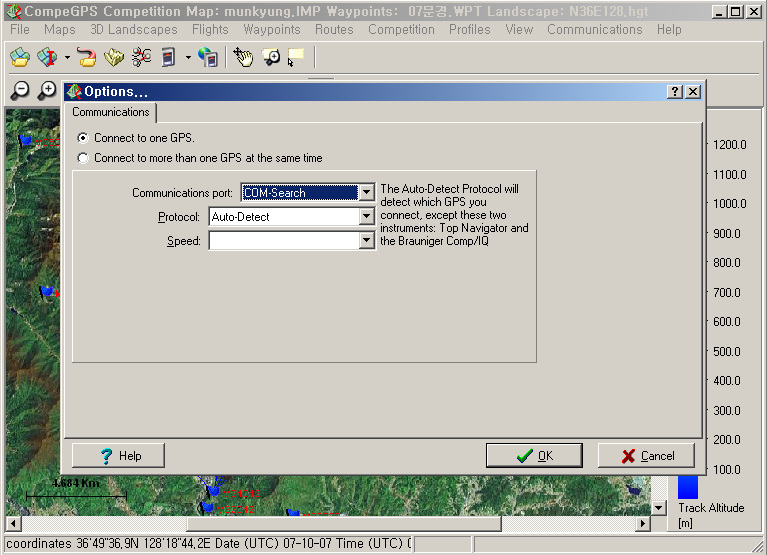Open track file icon with red curve
Image resolution: width=767 pixels, height=555 pixels.
(87, 57)
